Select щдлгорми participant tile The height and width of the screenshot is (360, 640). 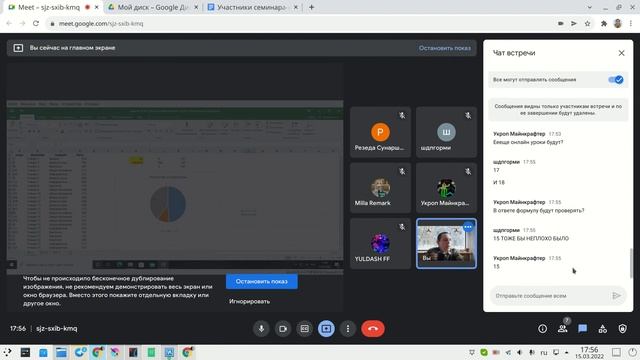(x=446, y=132)
